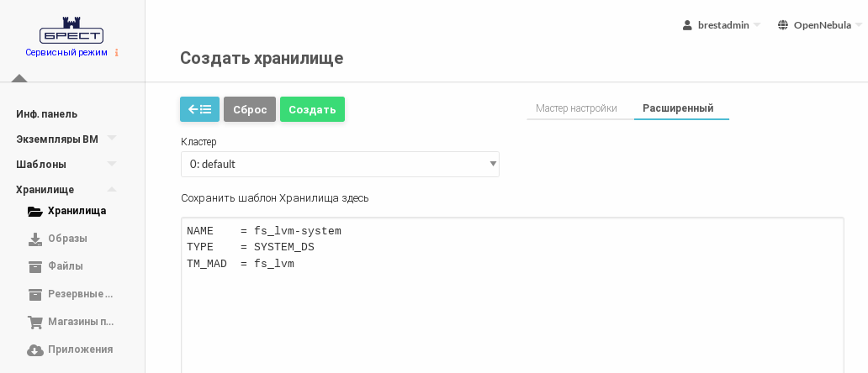
Task: Click the BREST logo
Action: 71,30
